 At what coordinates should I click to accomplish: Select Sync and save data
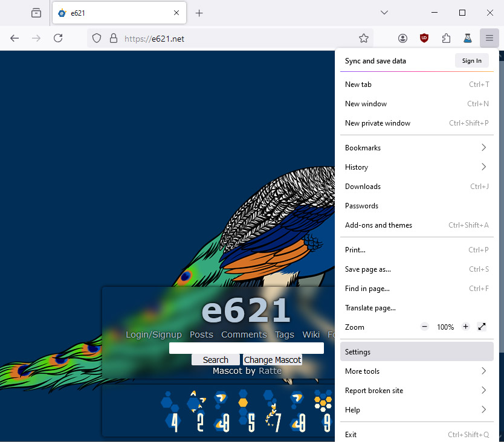(375, 61)
